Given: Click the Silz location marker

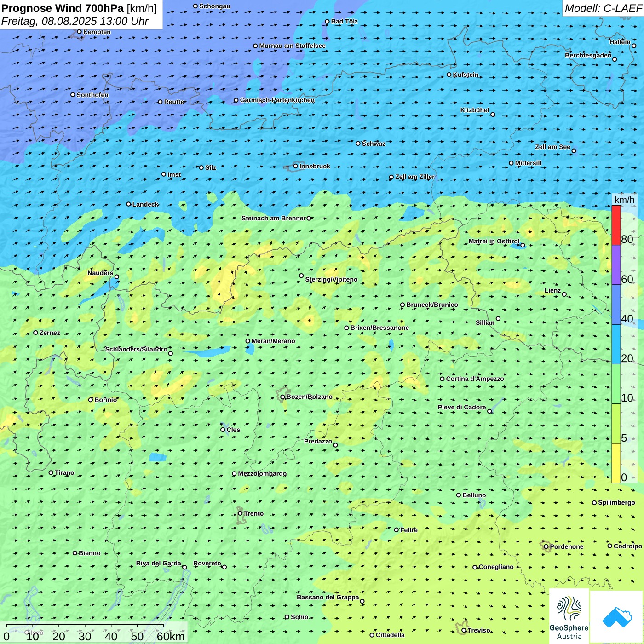Looking at the screenshot, I should click(x=201, y=167).
